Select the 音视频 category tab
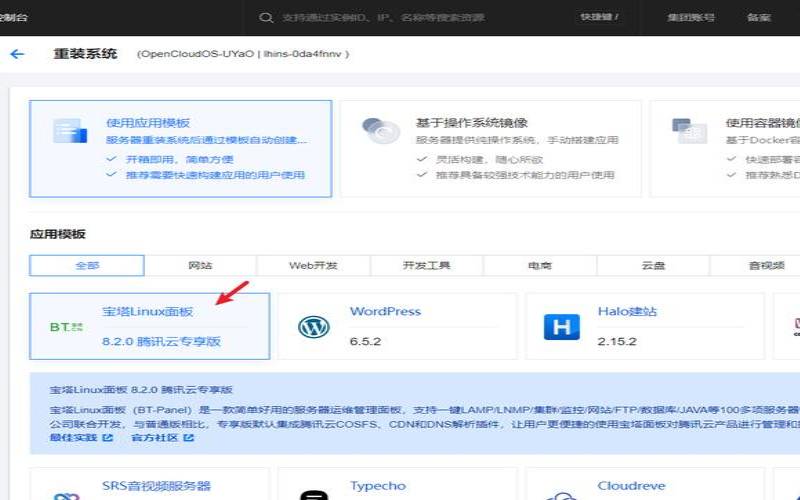The height and width of the screenshot is (500, 800). click(x=755, y=265)
